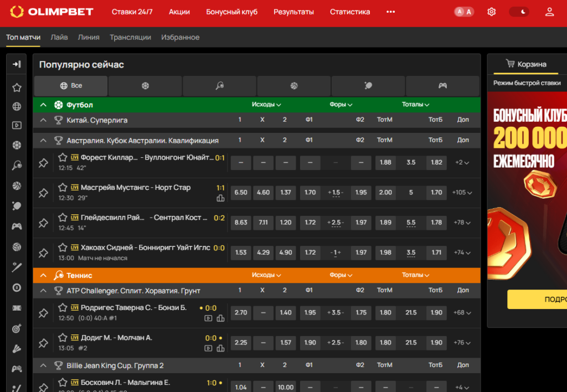Open Бонусный клуб menu item

(232, 12)
